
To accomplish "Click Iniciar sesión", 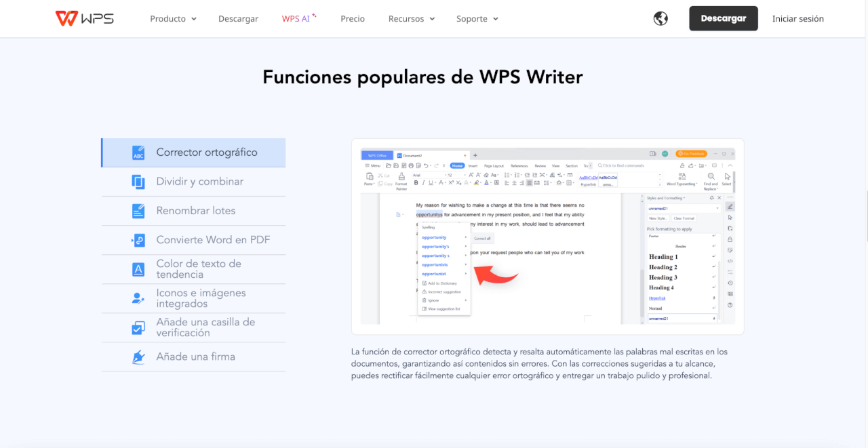I will coord(798,19).
